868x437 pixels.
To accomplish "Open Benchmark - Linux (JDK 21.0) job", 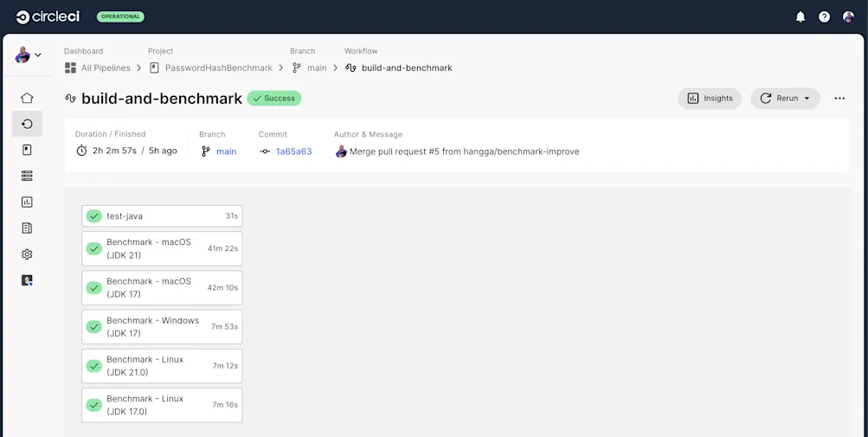I will point(162,365).
